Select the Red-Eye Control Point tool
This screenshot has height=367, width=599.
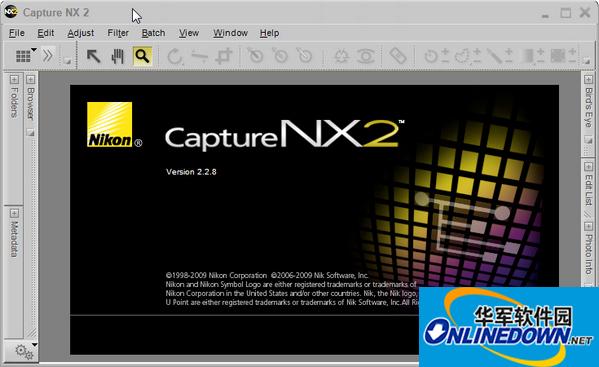[x=366, y=57]
